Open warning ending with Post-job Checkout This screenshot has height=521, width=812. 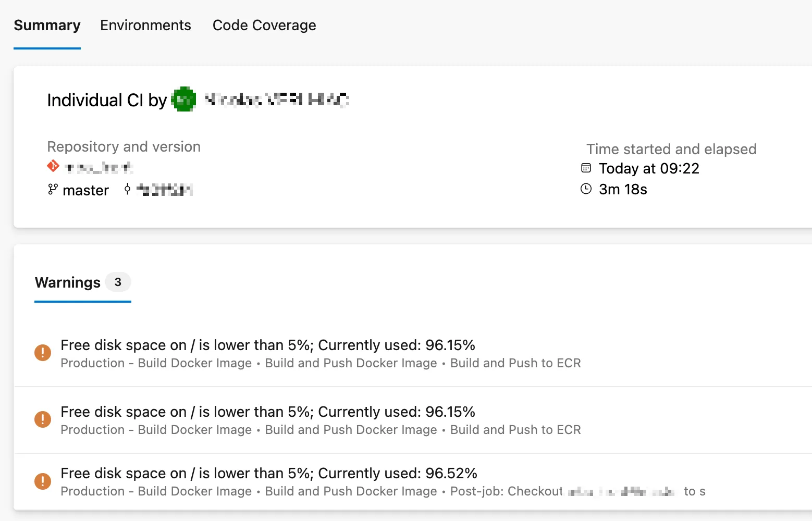(269, 473)
